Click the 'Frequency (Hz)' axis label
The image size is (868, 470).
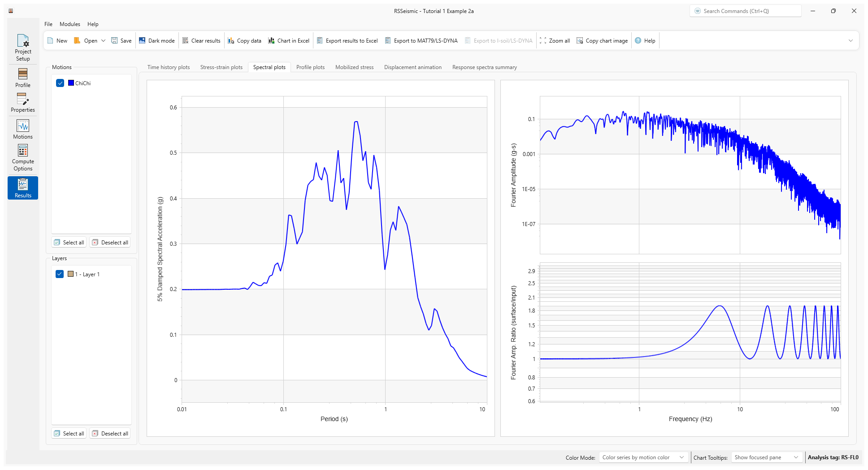pos(690,419)
